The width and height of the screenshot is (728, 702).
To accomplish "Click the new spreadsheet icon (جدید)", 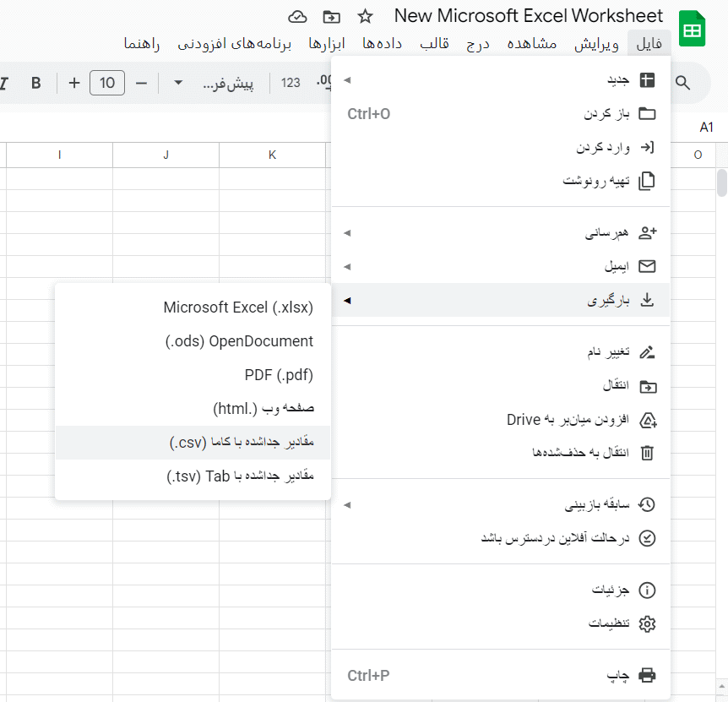I will coord(647,80).
